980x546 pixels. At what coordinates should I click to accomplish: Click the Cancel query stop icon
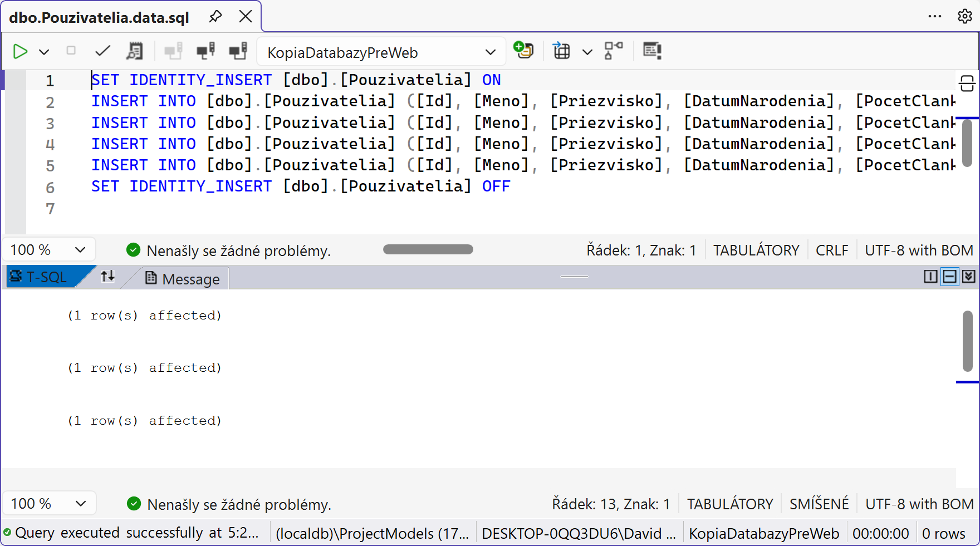71,51
